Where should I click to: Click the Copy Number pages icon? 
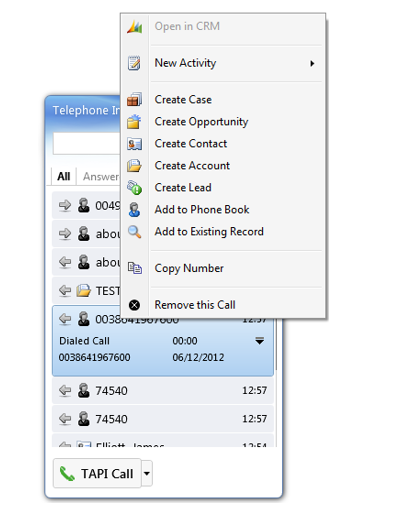tap(135, 268)
